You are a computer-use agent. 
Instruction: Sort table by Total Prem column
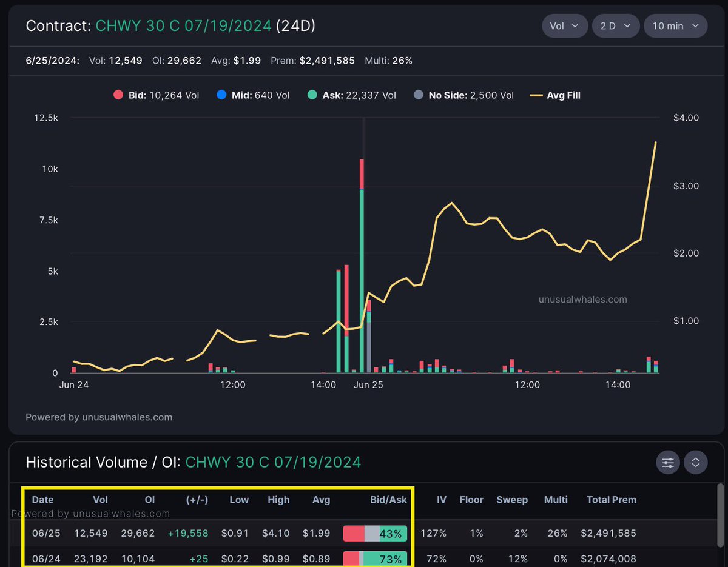pyautogui.click(x=612, y=500)
